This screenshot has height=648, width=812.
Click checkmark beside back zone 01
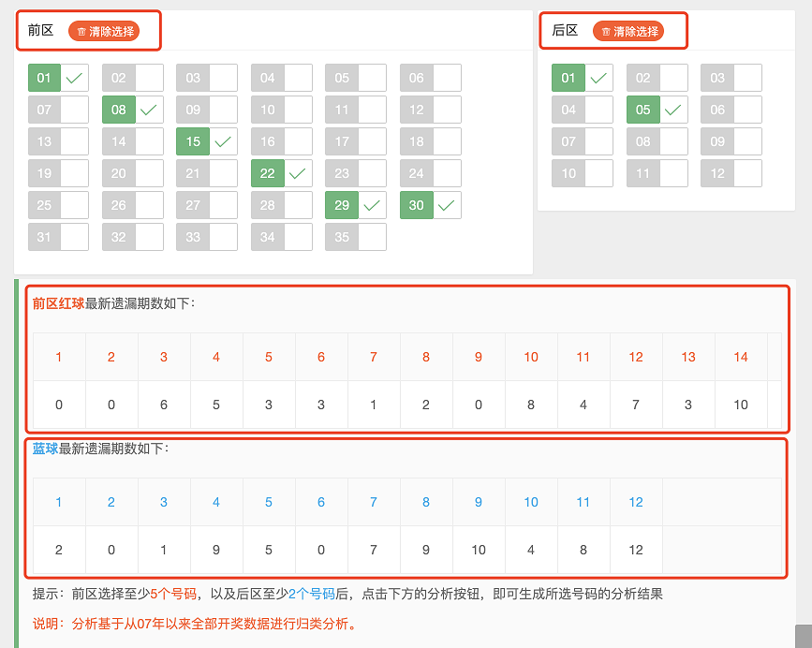pyautogui.click(x=598, y=78)
